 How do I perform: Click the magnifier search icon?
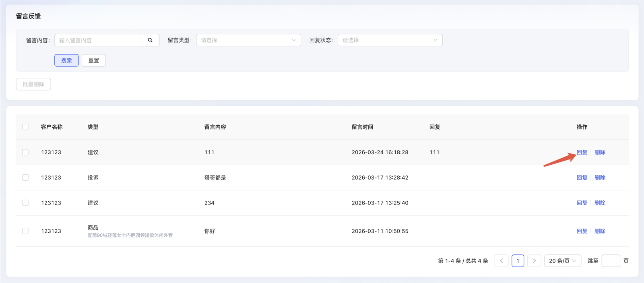coord(150,40)
